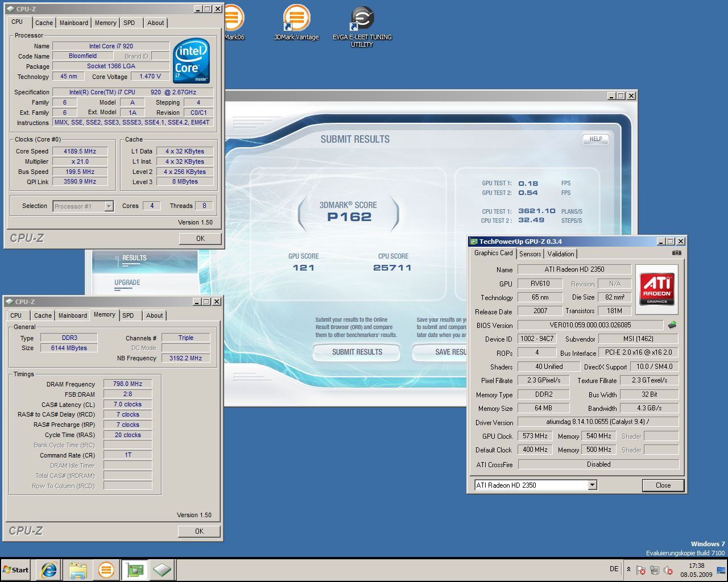Open 3DMark06 desktop shortcut

click(233, 23)
